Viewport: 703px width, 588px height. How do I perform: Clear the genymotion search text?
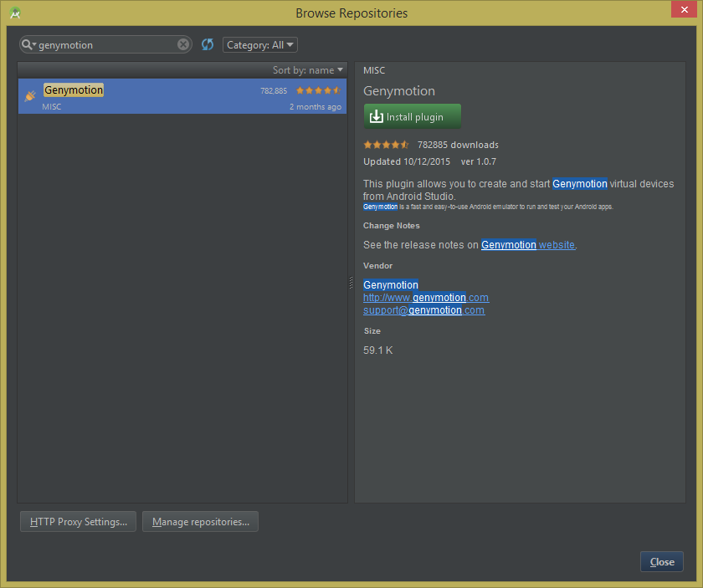coord(183,44)
